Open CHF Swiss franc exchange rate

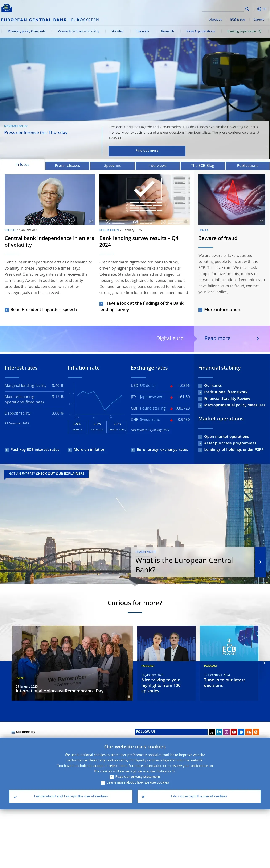(160, 420)
